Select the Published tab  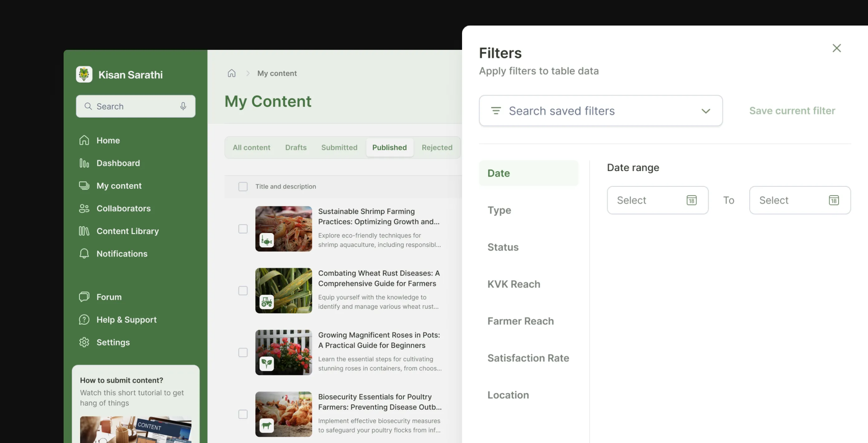389,147
